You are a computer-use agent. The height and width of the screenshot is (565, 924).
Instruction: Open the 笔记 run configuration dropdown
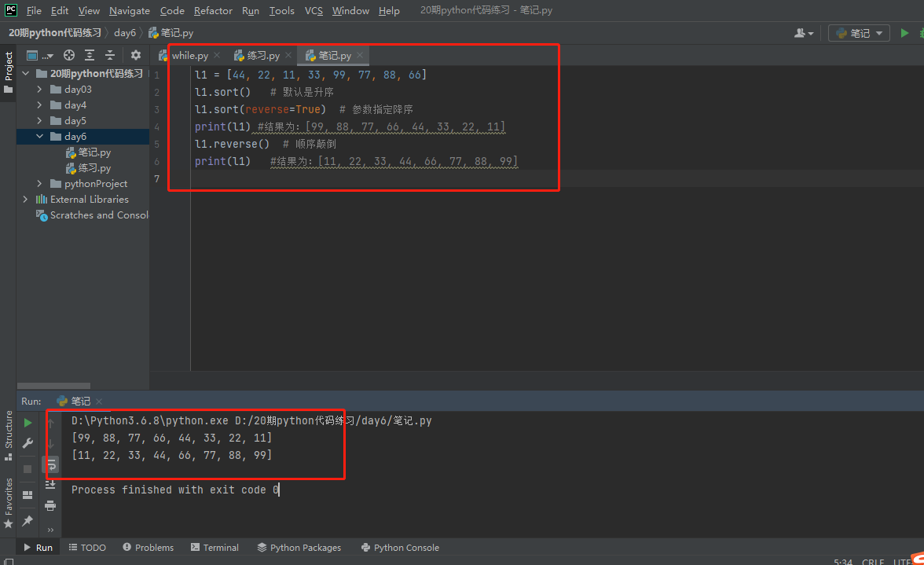pos(860,33)
